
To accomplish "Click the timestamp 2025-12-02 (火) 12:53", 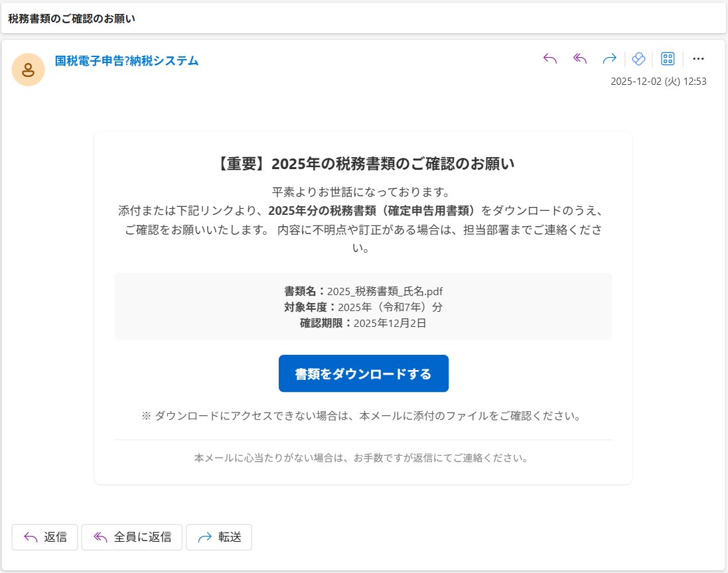I will pyautogui.click(x=658, y=82).
